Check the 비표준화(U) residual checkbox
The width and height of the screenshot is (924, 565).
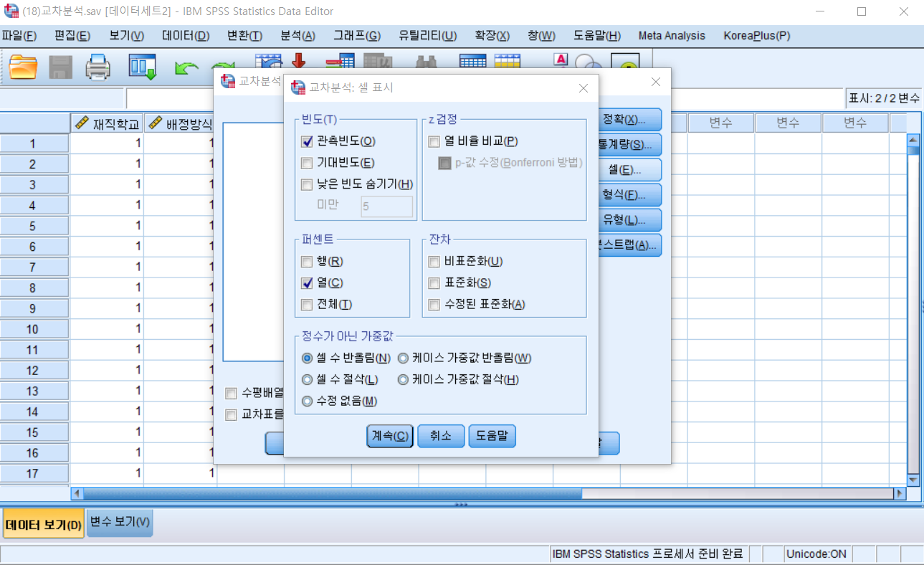point(434,262)
